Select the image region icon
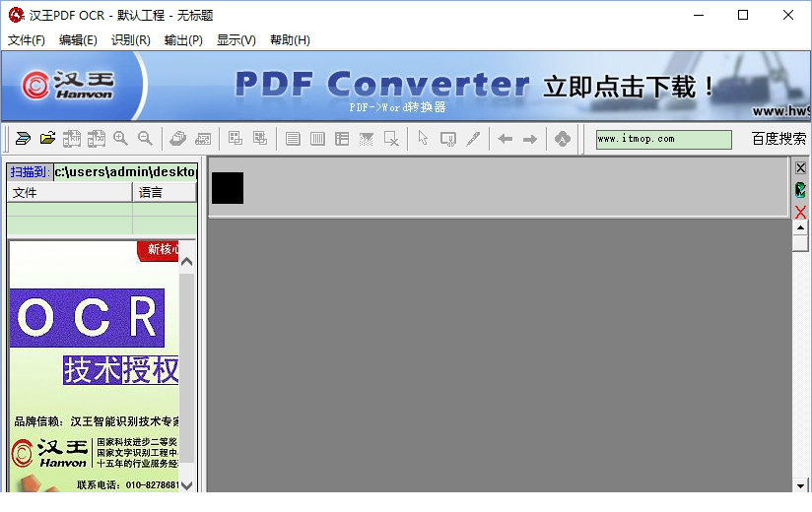812x512 pixels. 367,139
